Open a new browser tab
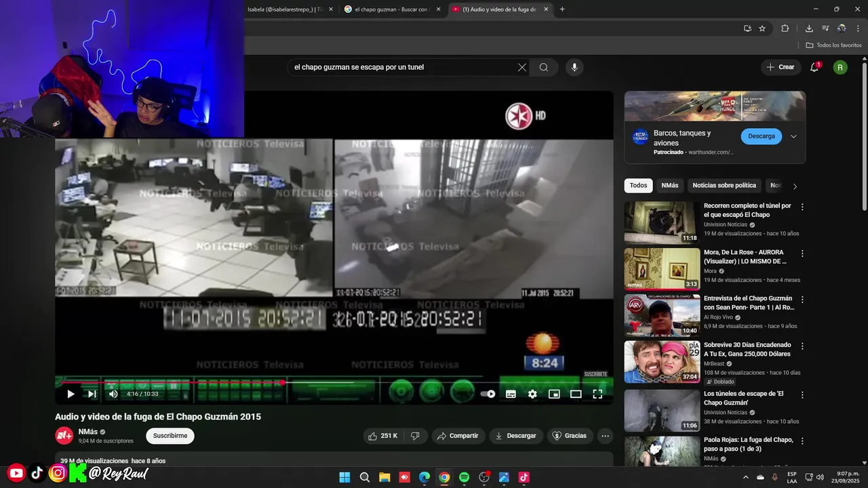The height and width of the screenshot is (488, 868). click(562, 9)
